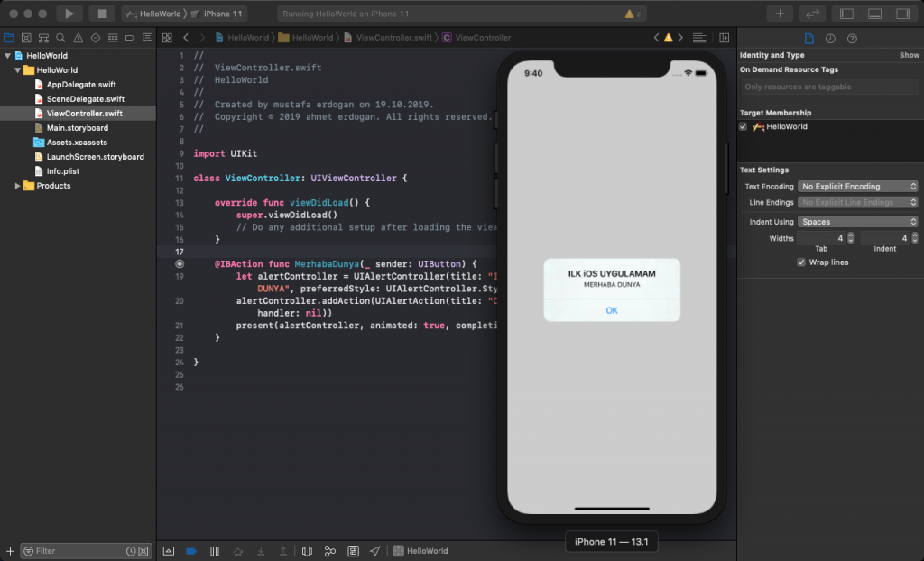924x561 pixels.
Task: Toggle the Wrap lines checkbox
Action: click(x=801, y=262)
